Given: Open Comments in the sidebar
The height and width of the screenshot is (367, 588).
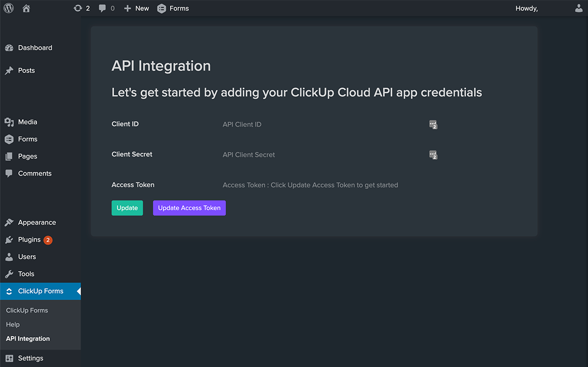Looking at the screenshot, I should coord(35,174).
